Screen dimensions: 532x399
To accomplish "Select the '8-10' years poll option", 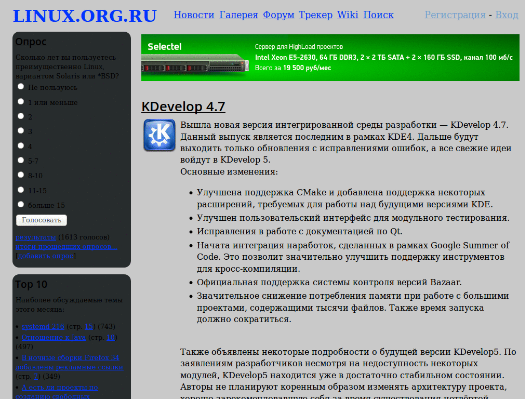I will pos(21,175).
